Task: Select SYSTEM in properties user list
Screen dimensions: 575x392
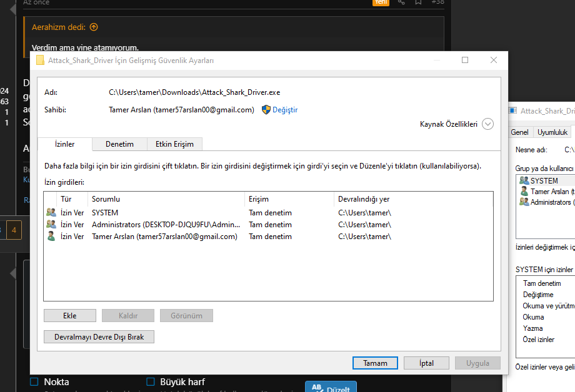Action: pyautogui.click(x=546, y=180)
